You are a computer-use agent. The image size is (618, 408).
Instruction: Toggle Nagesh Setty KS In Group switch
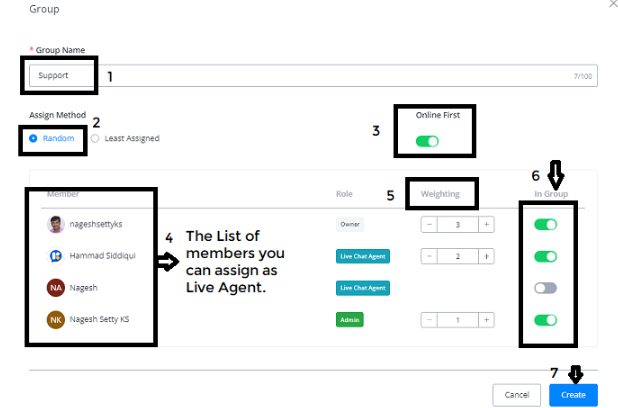(545, 321)
